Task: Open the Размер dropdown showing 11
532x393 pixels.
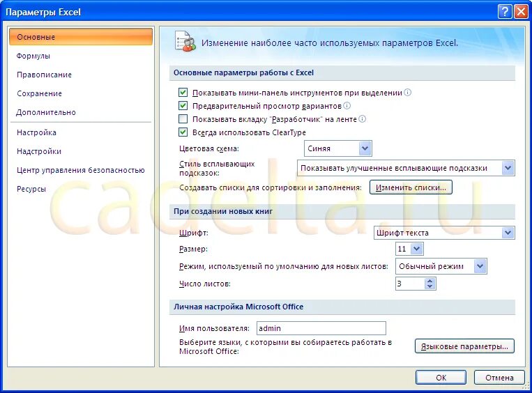Action: tap(417, 249)
